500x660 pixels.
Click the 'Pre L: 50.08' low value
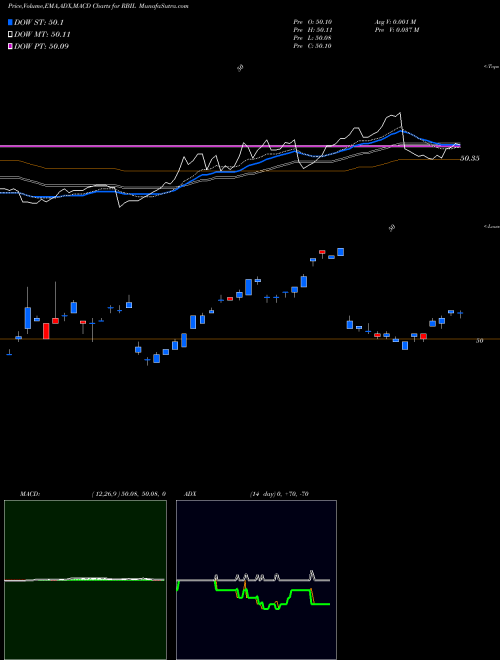click(312, 38)
